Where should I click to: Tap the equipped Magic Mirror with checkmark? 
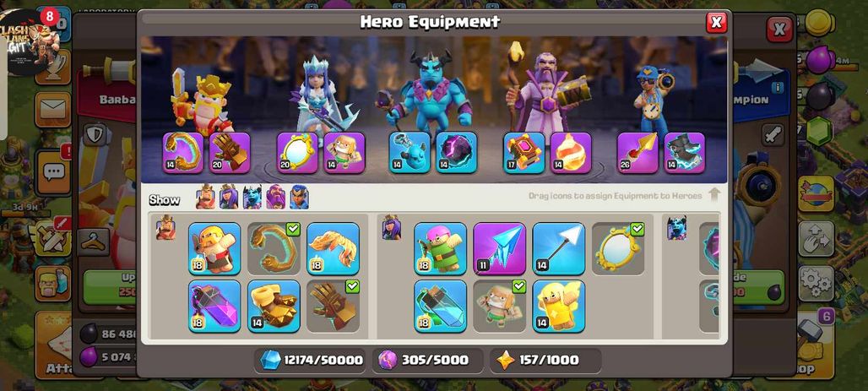pyautogui.click(x=618, y=248)
